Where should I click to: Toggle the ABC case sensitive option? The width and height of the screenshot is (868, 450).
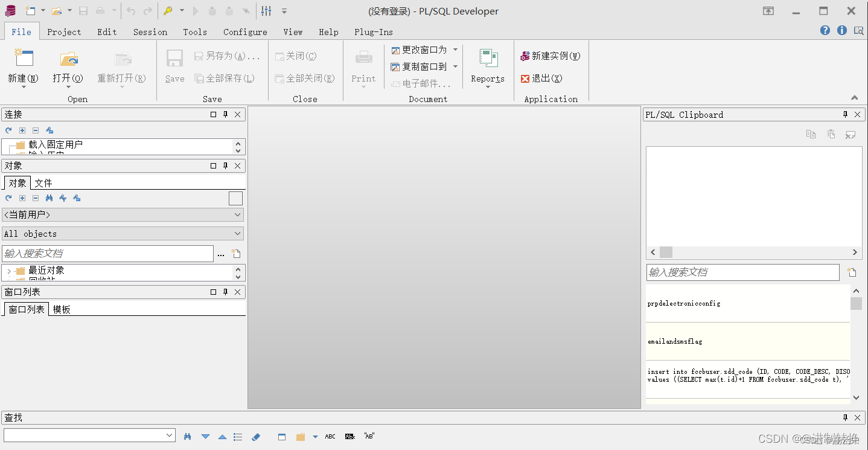330,437
